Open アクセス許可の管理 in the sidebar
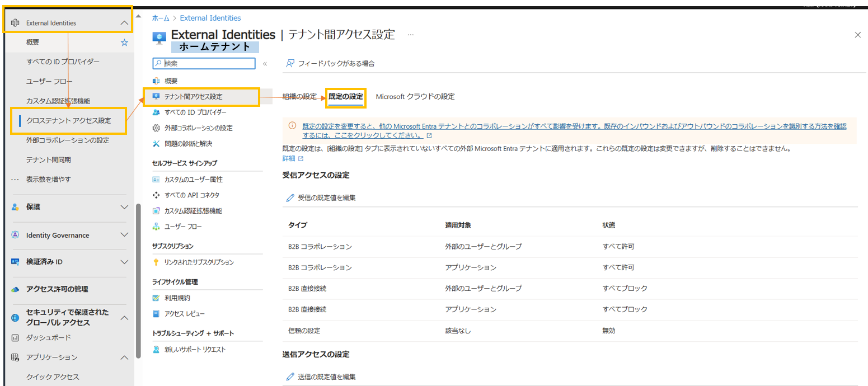Screen dimensions: 868x386 pyautogui.click(x=57, y=289)
